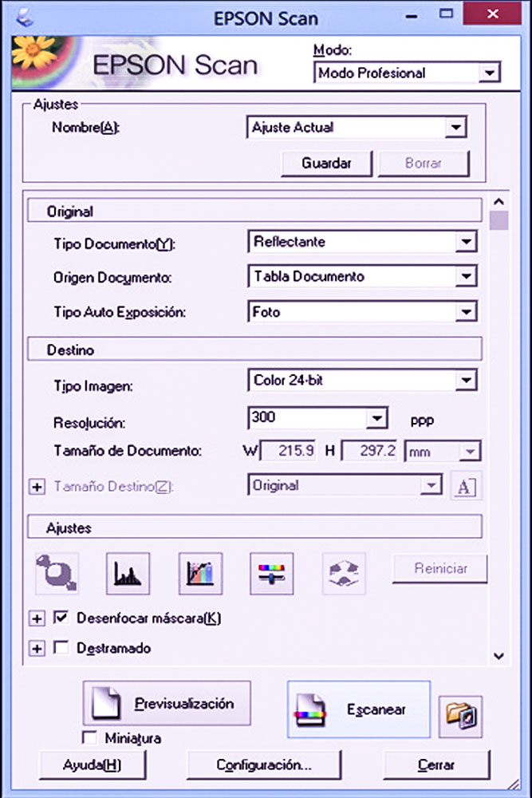Screen dimensions: 532x798
Task: Enable the Destramado checkbox
Action: tap(61, 647)
